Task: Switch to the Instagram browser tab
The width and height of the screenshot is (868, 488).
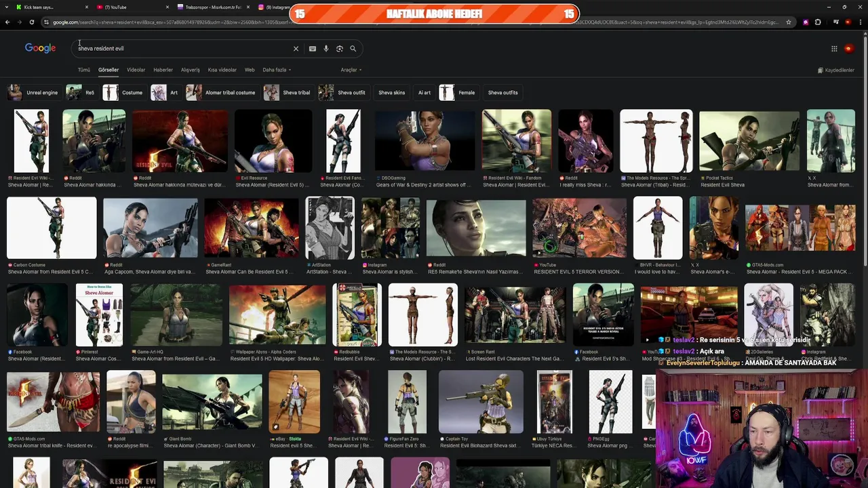Action: click(x=273, y=7)
